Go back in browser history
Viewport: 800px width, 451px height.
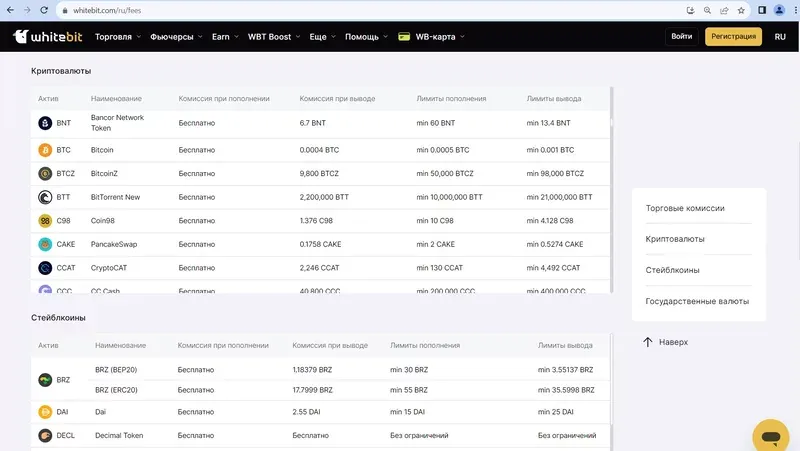(10, 10)
